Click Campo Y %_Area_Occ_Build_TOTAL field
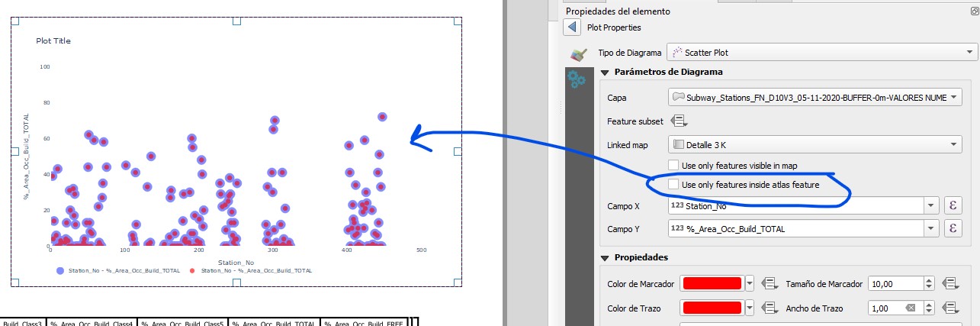Viewport: 980px width, 326px height. 796,228
